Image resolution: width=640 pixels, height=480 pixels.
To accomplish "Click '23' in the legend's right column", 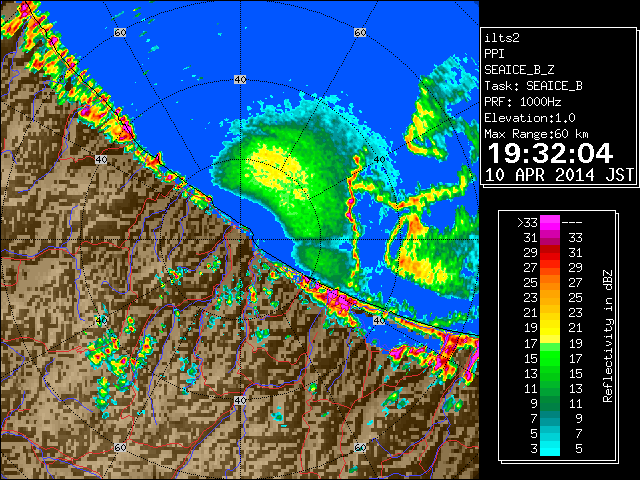I will pos(576,313).
